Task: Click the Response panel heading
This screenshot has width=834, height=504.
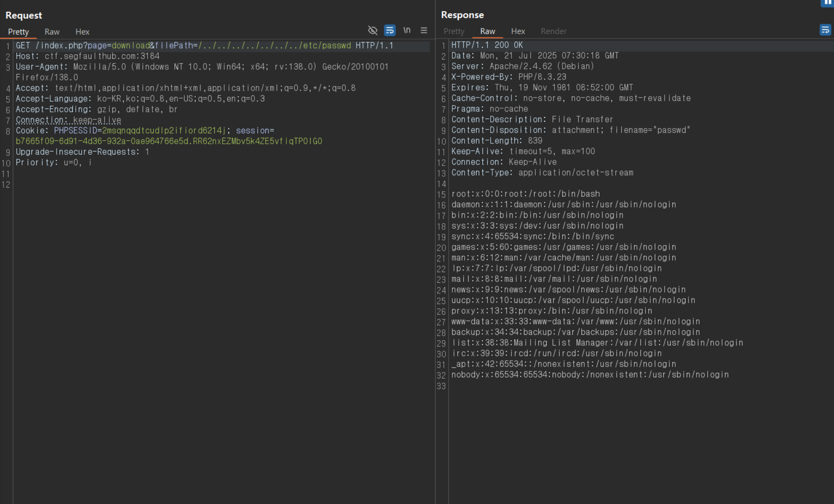Action: (463, 15)
